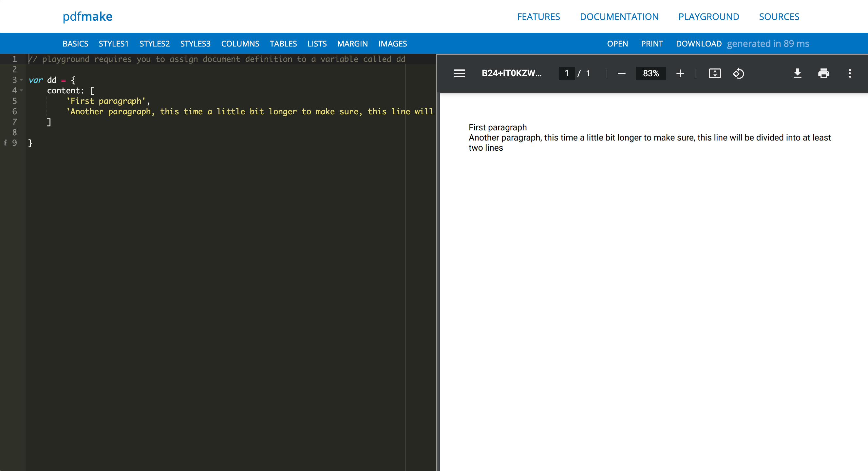The width and height of the screenshot is (868, 471).
Task: Click the OPEN button above the preview
Action: coord(617,44)
